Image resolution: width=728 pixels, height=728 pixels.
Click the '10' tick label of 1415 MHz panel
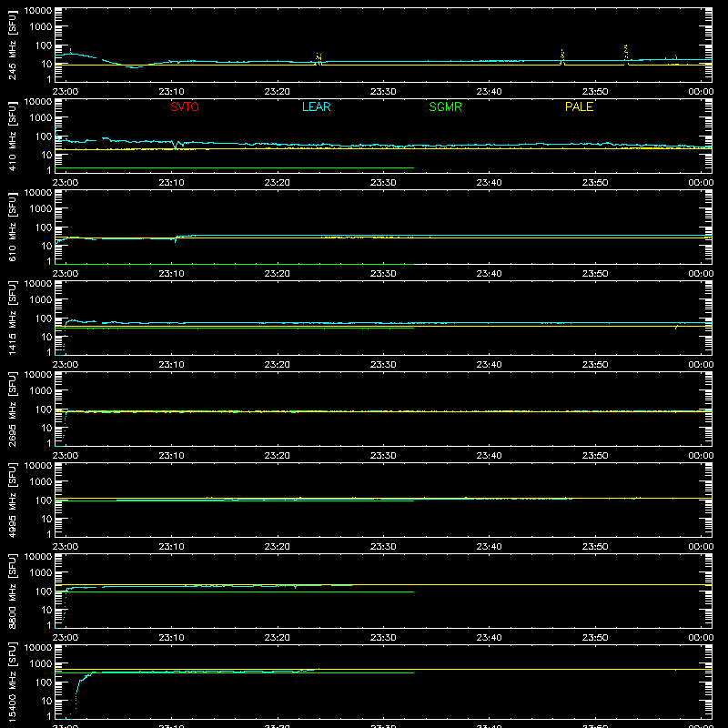tap(46, 337)
